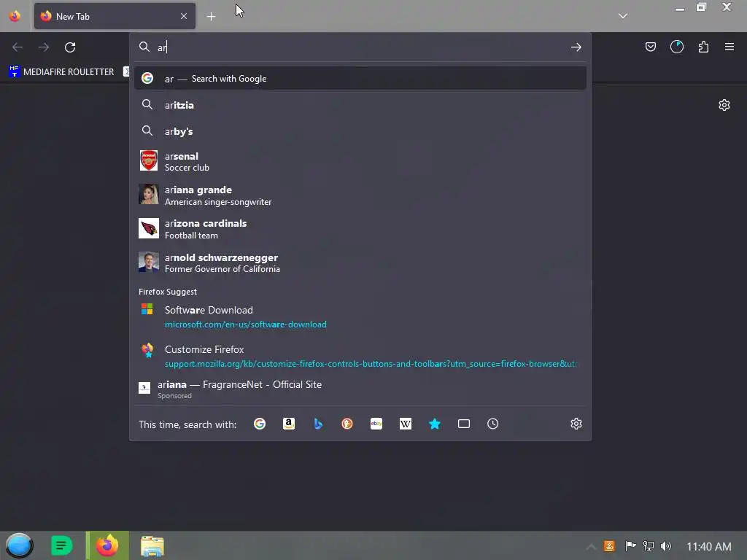Open the Save to Pocket button
This screenshot has height=560, width=747.
tap(650, 47)
